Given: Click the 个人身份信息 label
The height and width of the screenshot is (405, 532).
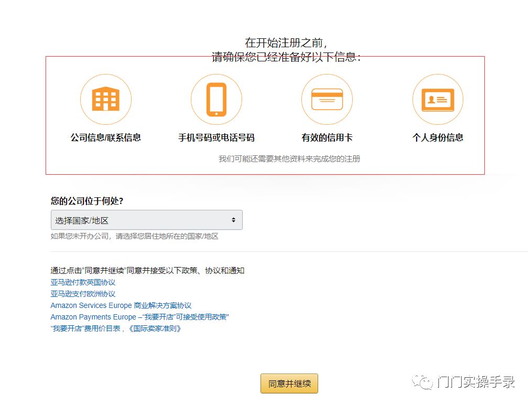Looking at the screenshot, I should coord(438,137).
